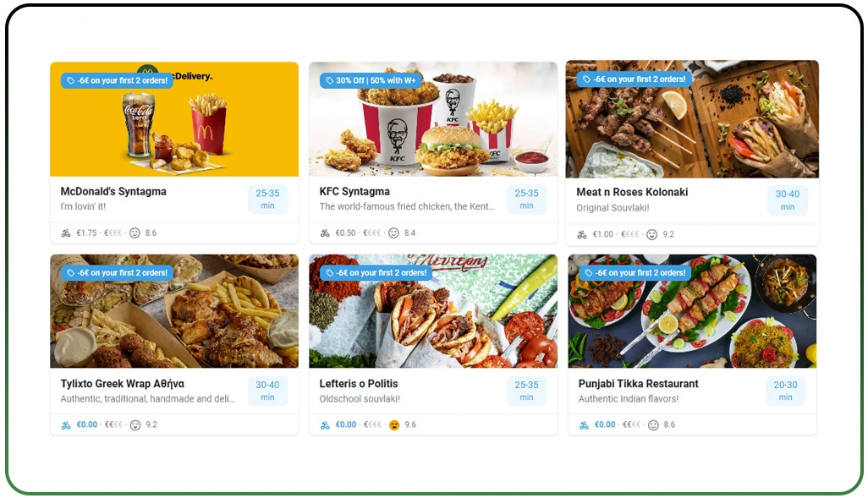Screen dimensions: 868x498
Task: Click the delivery bike icon on Meat n Roses Kolonaki
Action: 582,234
